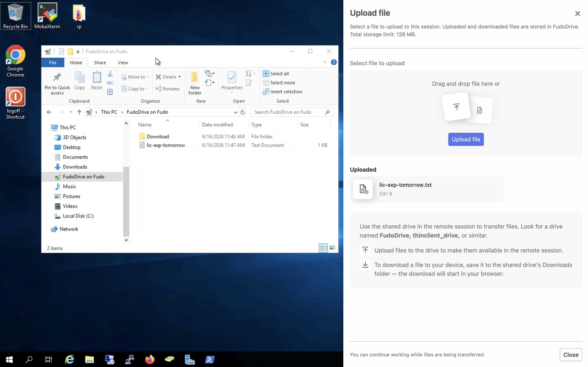Click the Cut scissors icon
Image resolution: width=588 pixels, height=367 pixels.
coord(110,74)
